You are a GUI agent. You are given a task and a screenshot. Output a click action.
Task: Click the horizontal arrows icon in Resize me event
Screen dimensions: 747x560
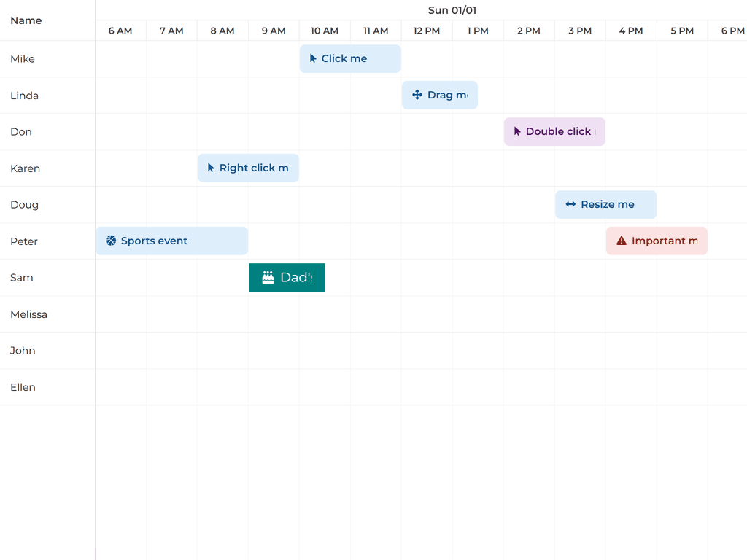(570, 204)
